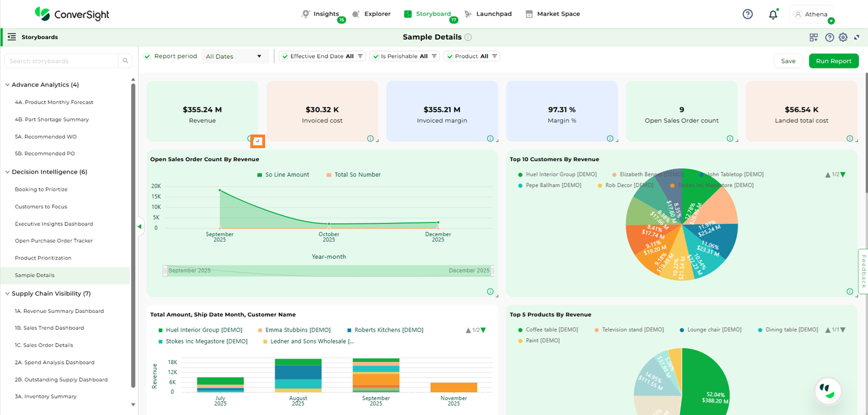The width and height of the screenshot is (868, 415).
Task: Open the All Dates dropdown
Action: coord(234,56)
